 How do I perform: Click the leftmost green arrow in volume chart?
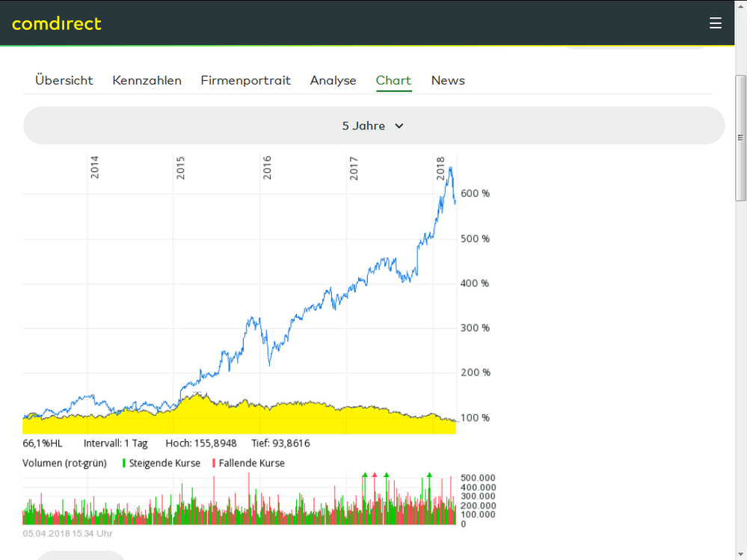pyautogui.click(x=365, y=475)
